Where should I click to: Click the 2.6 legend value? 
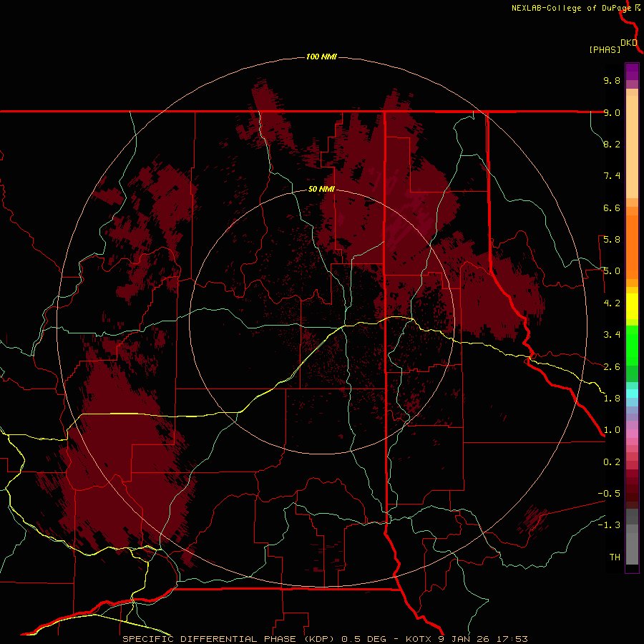(x=612, y=367)
